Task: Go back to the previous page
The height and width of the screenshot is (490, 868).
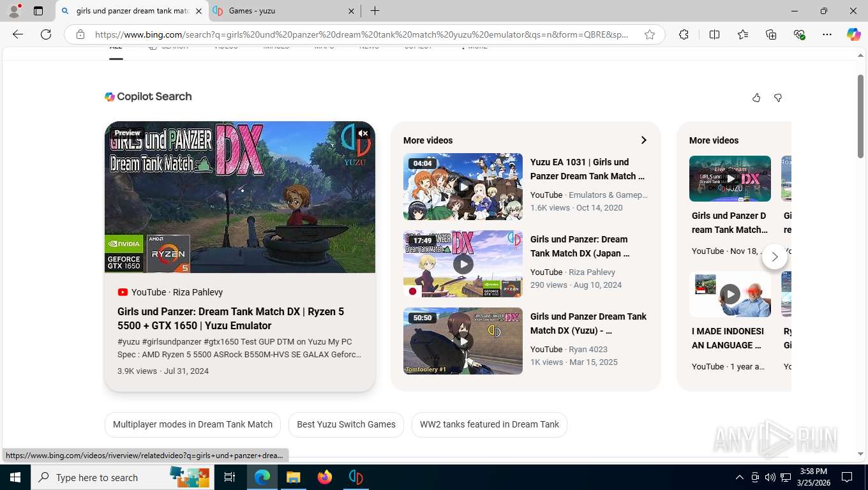Action: [18, 34]
